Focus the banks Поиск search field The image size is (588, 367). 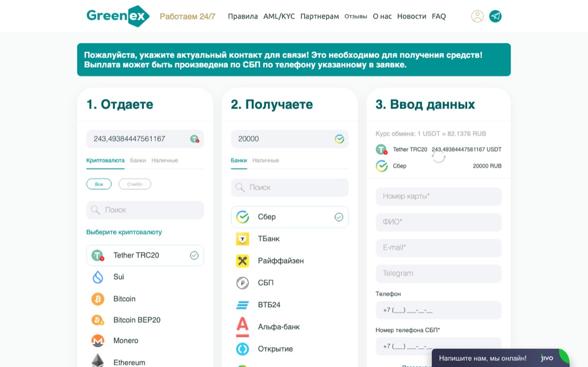[290, 188]
